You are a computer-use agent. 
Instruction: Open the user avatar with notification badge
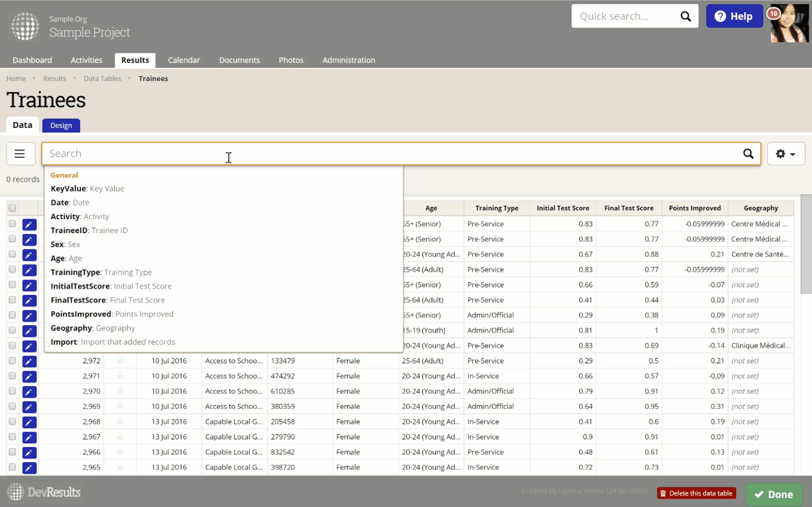(x=789, y=23)
